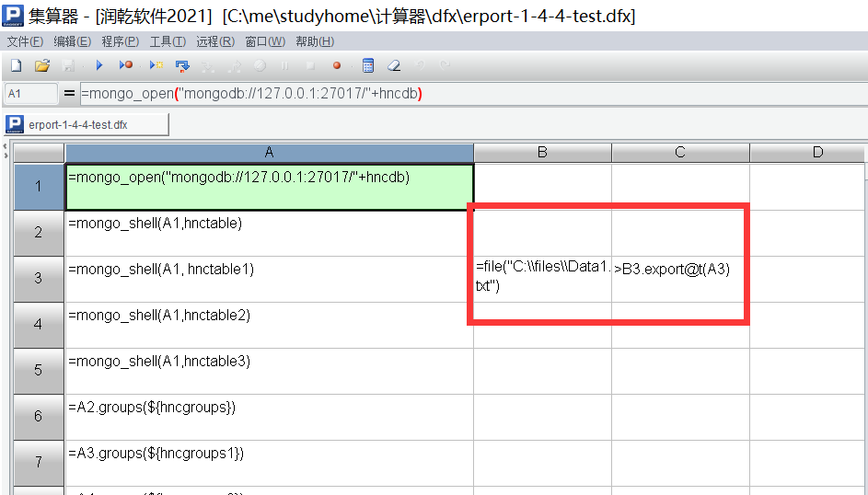Click the grayed-out Save disk icon
The height and width of the screenshot is (495, 868).
[68, 66]
